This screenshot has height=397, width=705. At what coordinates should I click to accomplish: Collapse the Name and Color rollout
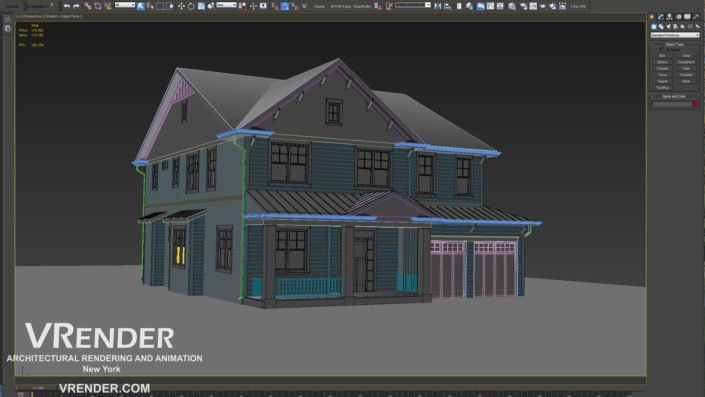click(674, 96)
